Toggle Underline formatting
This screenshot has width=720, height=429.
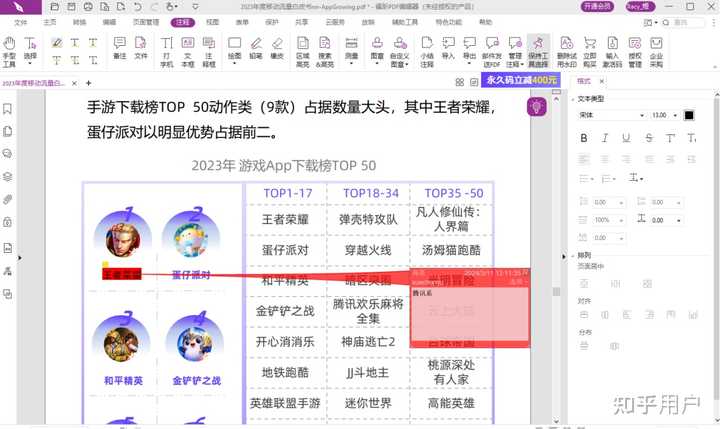[626, 138]
